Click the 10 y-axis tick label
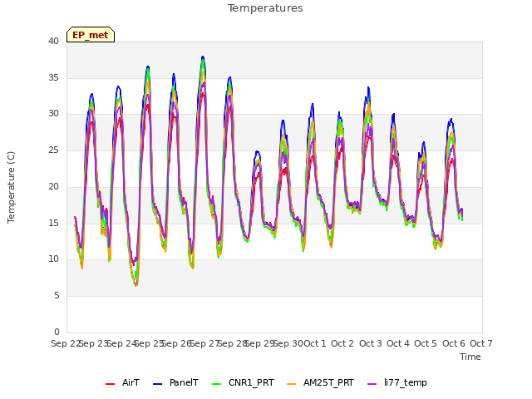The height and width of the screenshot is (399, 532). (53, 259)
